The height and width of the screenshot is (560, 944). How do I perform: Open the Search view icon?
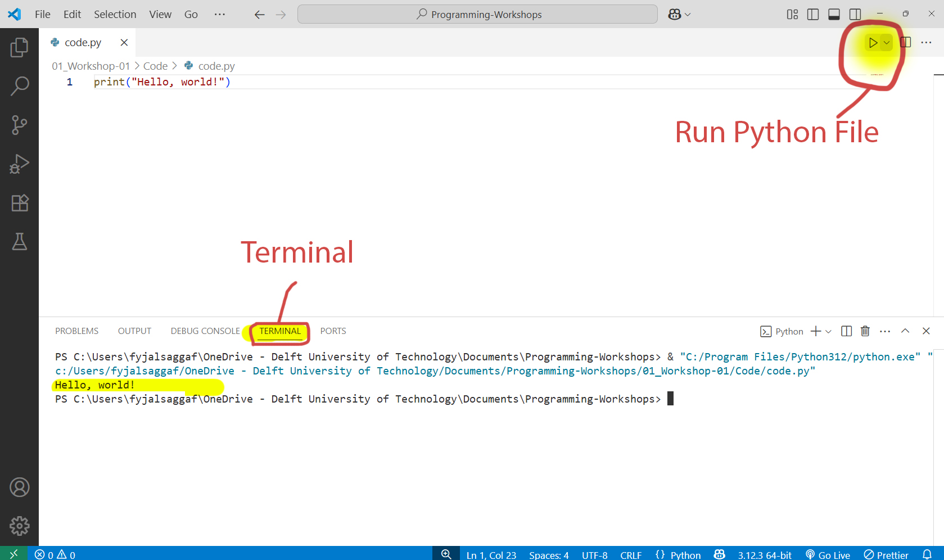[19, 87]
